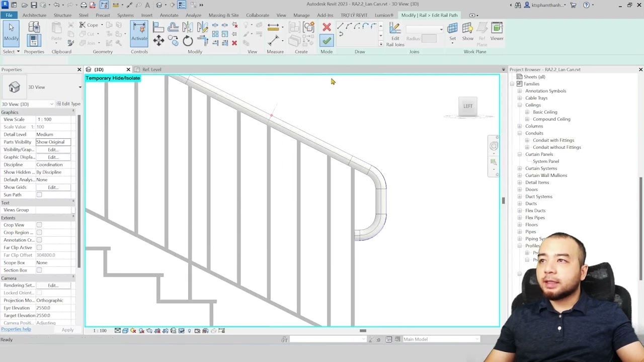644x362 pixels.
Task: Expand the Conduits family node
Action: click(520, 133)
